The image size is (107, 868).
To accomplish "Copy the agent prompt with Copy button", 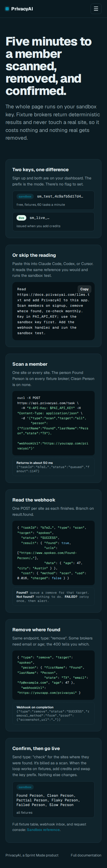I will pos(85,289).
